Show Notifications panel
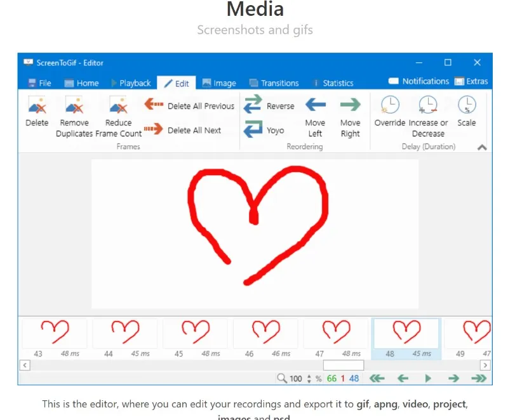 click(x=418, y=81)
